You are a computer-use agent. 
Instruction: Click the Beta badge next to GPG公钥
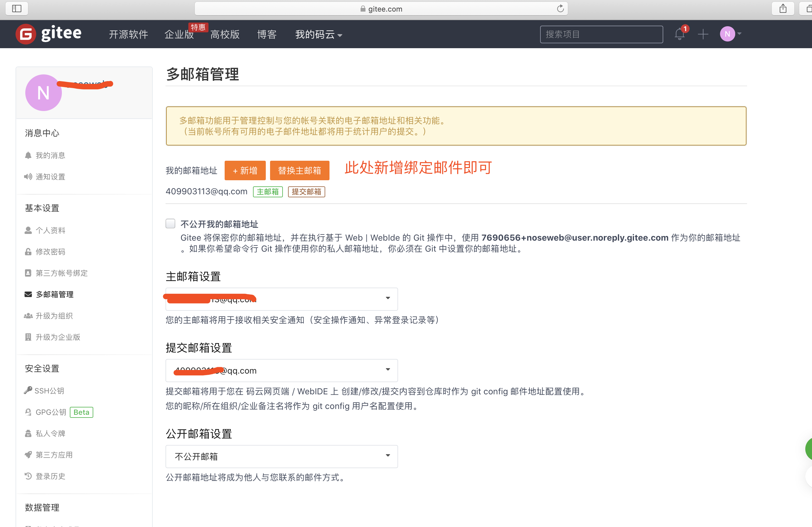pos(82,412)
